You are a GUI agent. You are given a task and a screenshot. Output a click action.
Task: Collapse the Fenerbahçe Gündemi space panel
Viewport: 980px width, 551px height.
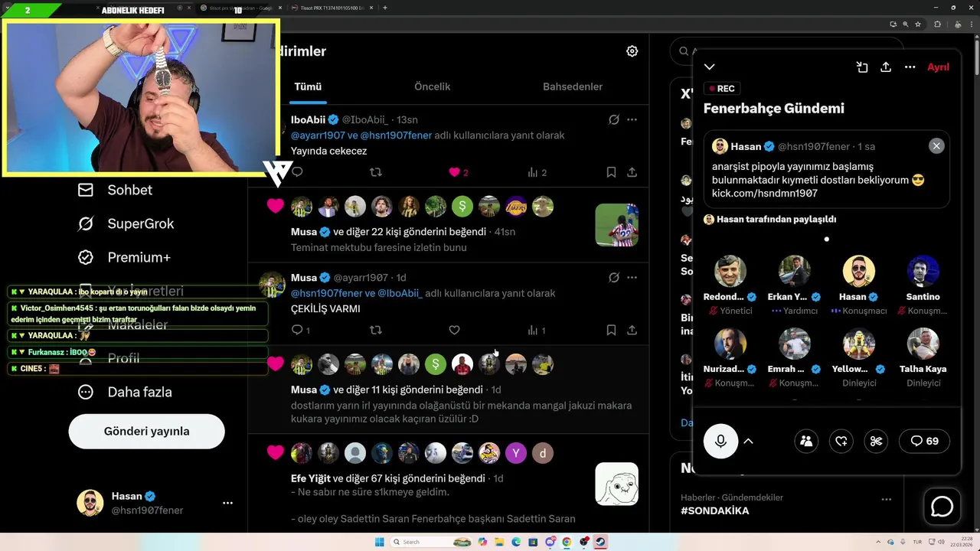[710, 67]
